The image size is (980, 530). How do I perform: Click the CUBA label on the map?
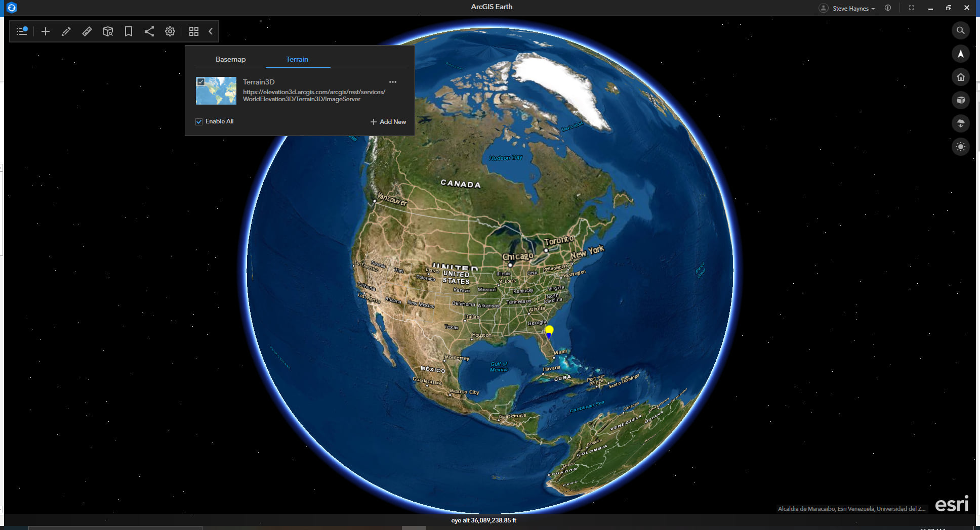point(562,378)
